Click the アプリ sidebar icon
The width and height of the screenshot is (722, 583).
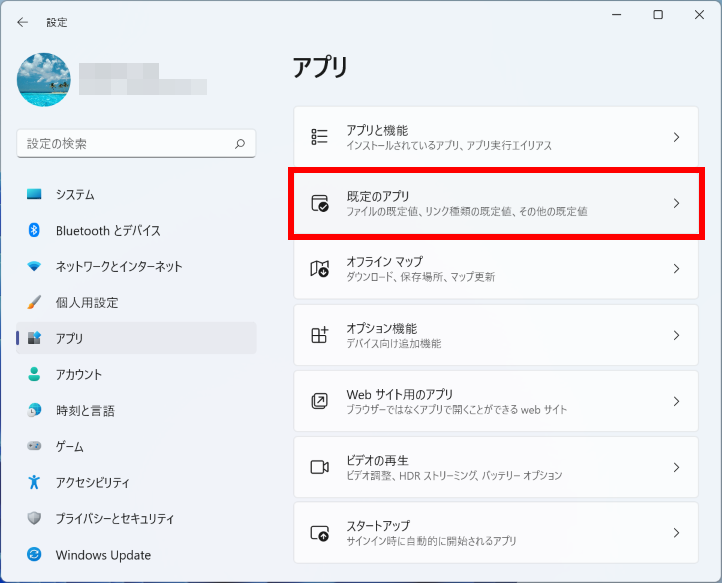34,338
